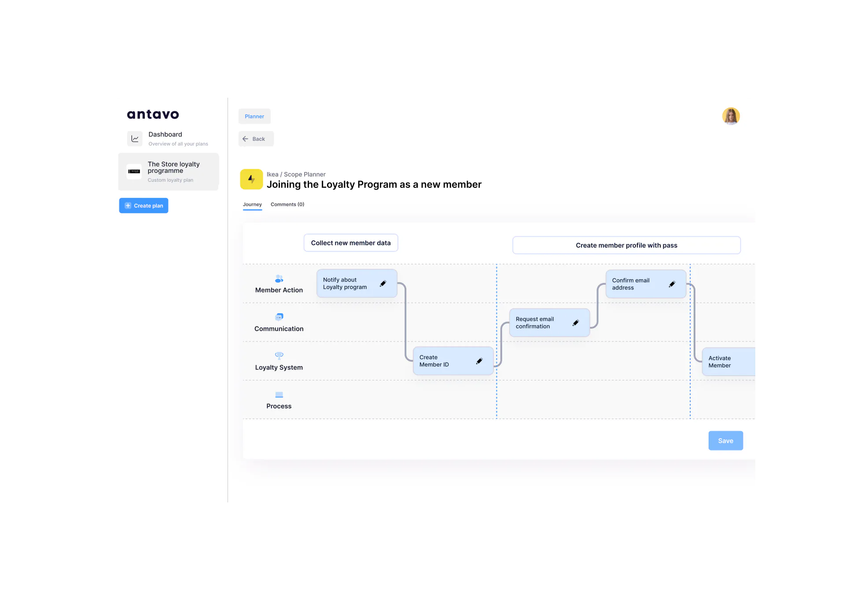Viewport: 868px width, 601px height.
Task: Click The Store brand logo thumbnail
Action: pos(134,171)
